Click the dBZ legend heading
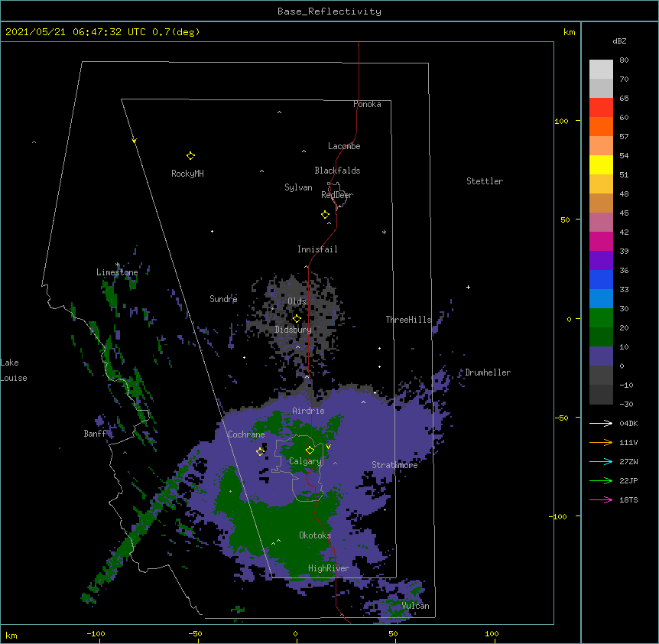 click(619, 41)
